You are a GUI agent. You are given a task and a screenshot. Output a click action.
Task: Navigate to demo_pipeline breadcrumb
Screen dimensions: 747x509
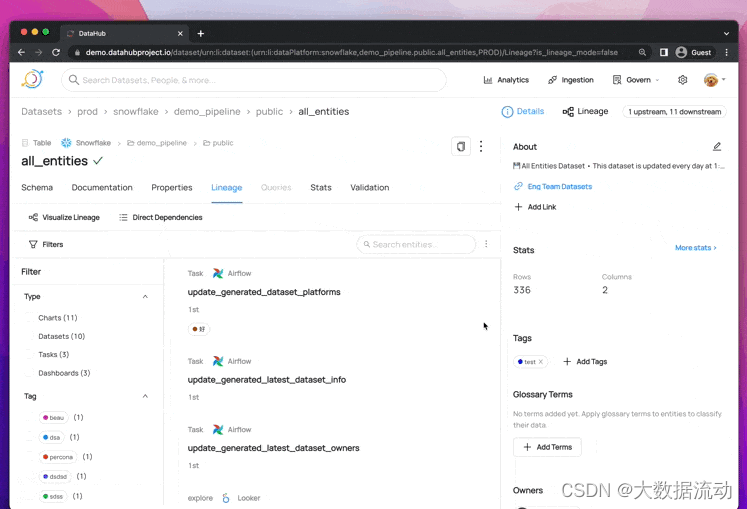click(x=207, y=112)
